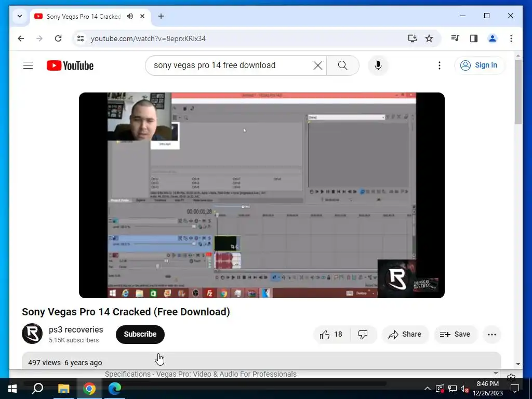The image size is (532, 399).
Task: Open Chrome profile avatar
Action: (x=493, y=38)
